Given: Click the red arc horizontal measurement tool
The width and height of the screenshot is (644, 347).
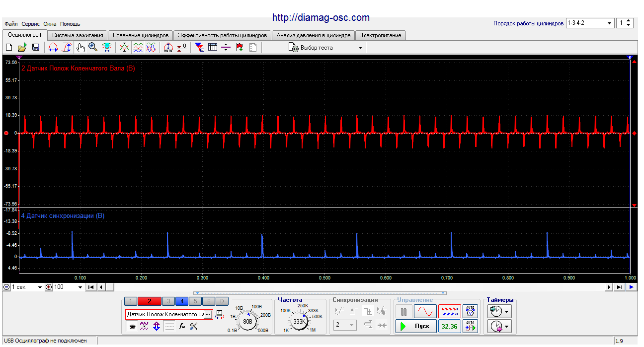Looking at the screenshot, I should pos(54,48).
